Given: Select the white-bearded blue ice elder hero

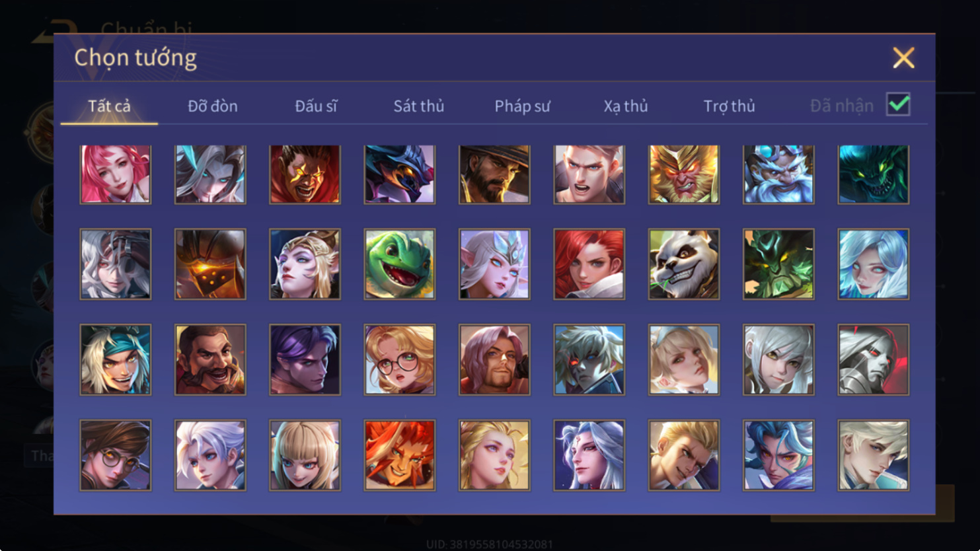Looking at the screenshot, I should pyautogui.click(x=778, y=174).
